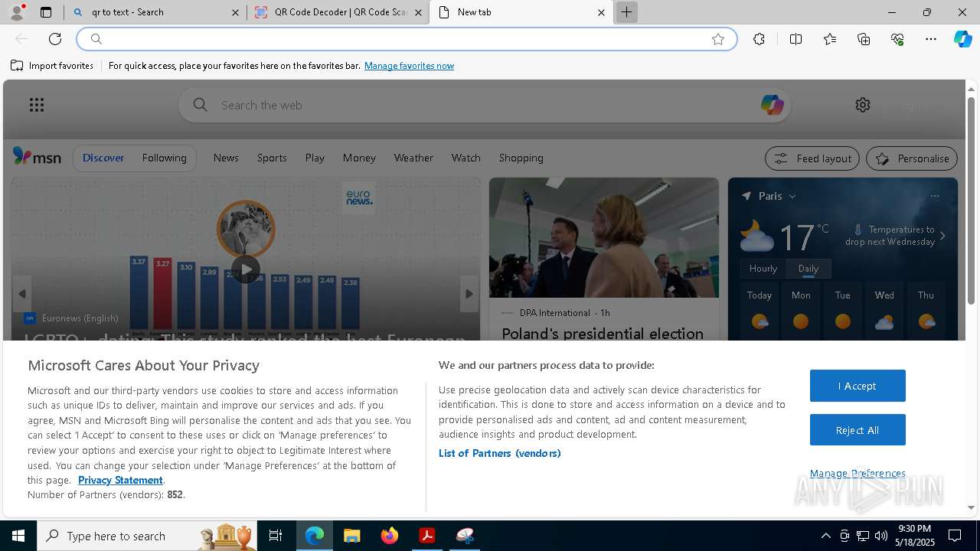
Task: Open the Feed layout button
Action: 812,158
